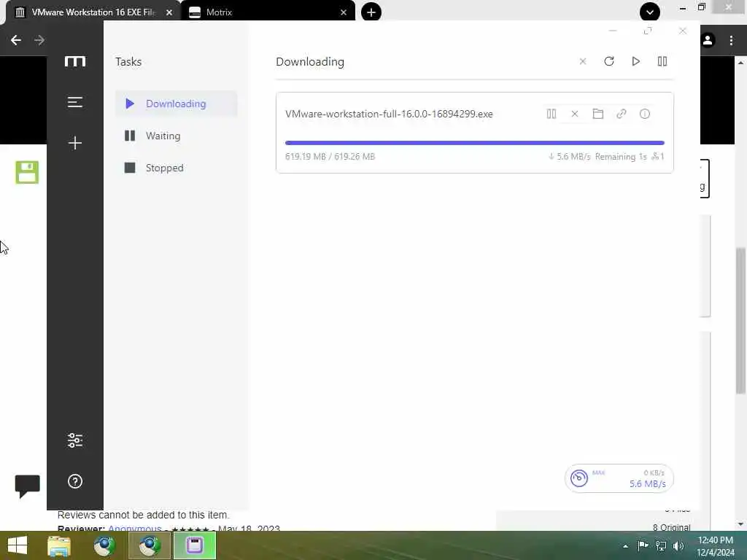Click the 5.6 MB/s download speed readout
Image resolution: width=747 pixels, height=560 pixels.
pos(648,484)
